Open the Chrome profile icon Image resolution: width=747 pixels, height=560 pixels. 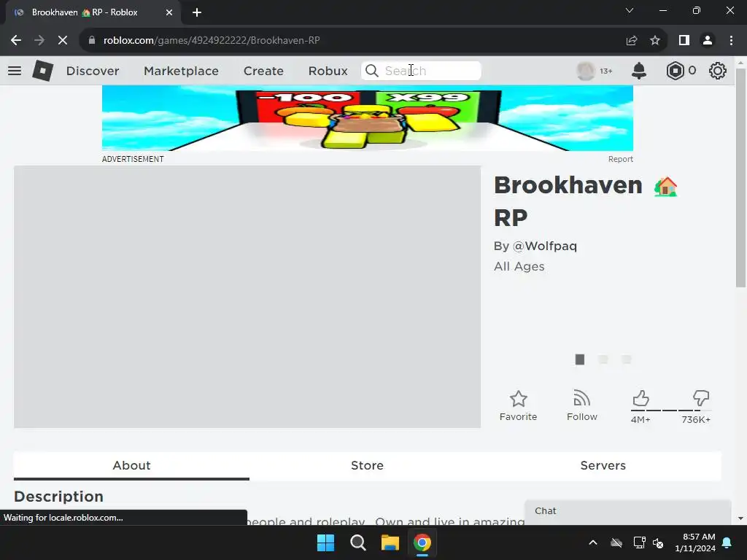tap(708, 41)
